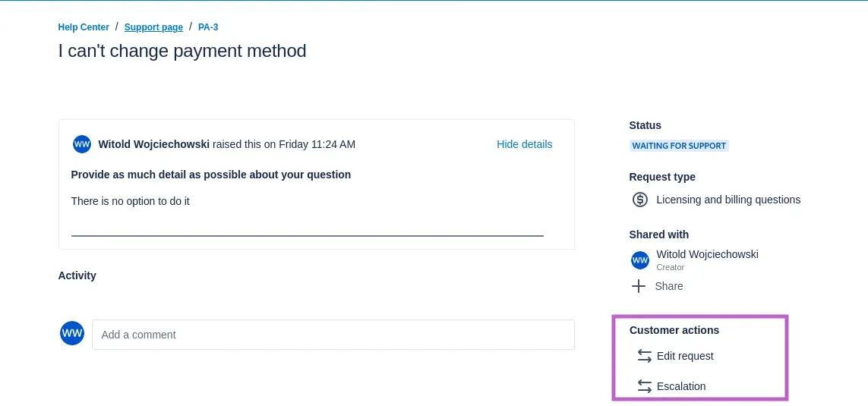This screenshot has height=406, width=868.
Task: Trigger the Escalation customer action
Action: [x=681, y=386]
